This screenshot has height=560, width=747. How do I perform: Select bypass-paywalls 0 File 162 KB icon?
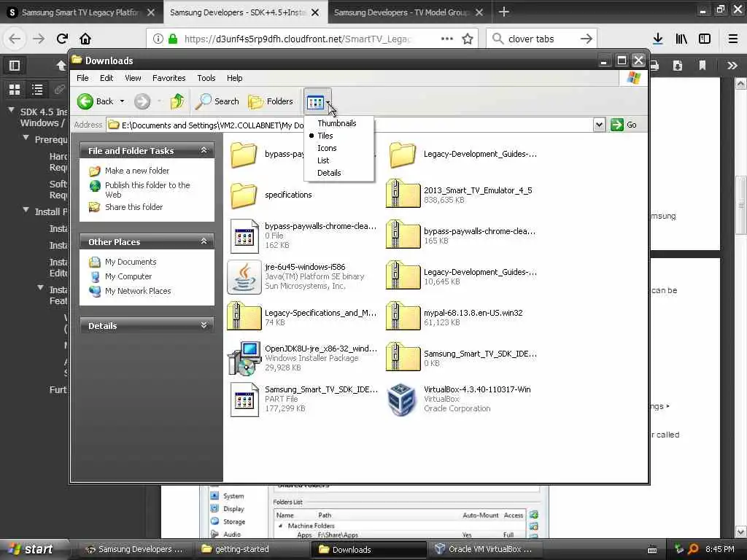click(x=244, y=236)
